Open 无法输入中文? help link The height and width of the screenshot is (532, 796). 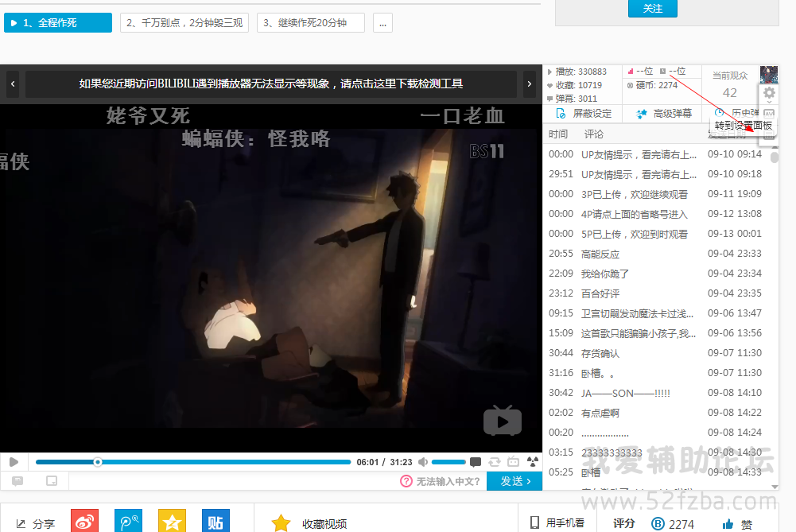pyautogui.click(x=448, y=481)
